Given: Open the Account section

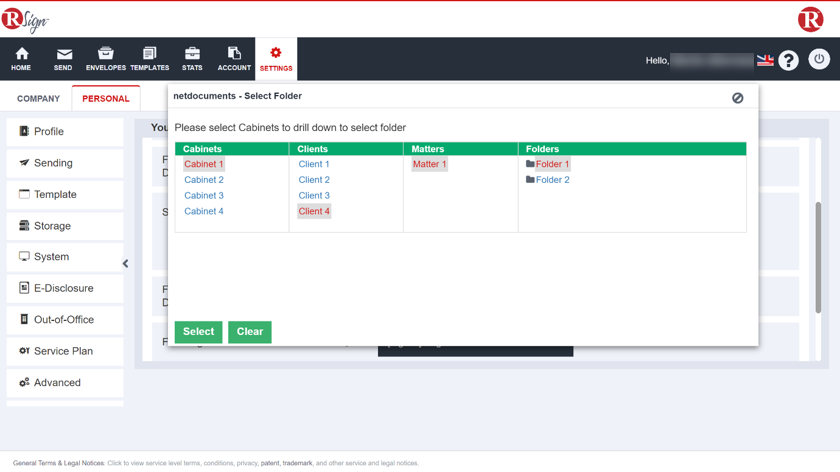Looking at the screenshot, I should 234,59.
